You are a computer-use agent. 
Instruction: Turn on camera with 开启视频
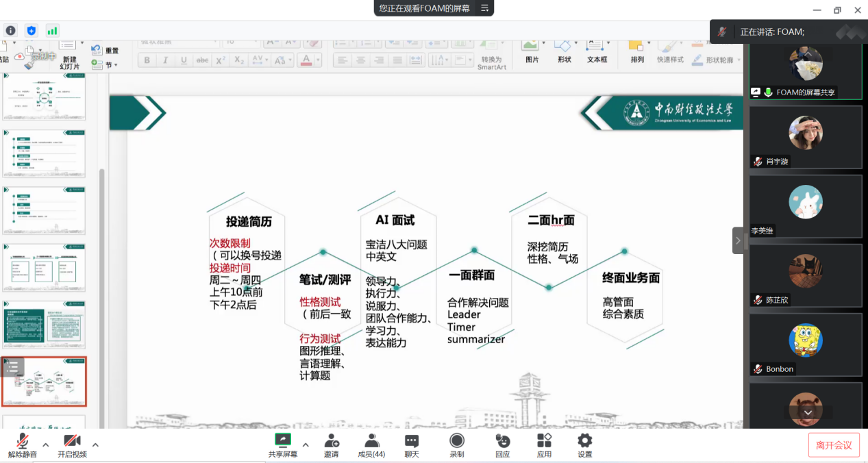tap(72, 445)
